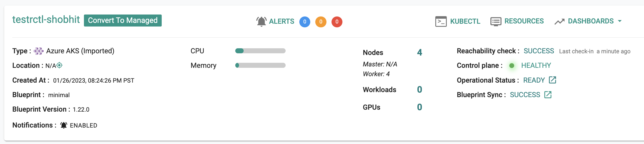This screenshot has height=144, width=644.
Task: Open the testrctl-shobhit cluster link
Action: 46,20
